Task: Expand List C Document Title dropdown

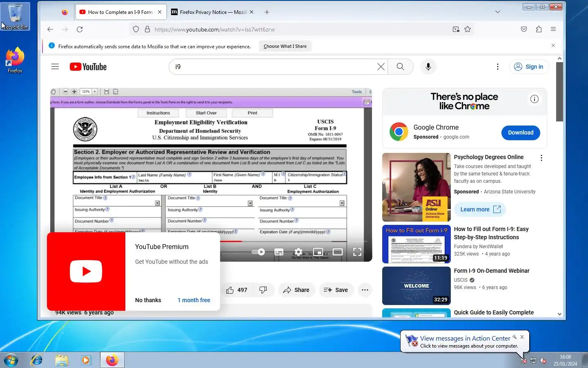Action: click(x=342, y=203)
